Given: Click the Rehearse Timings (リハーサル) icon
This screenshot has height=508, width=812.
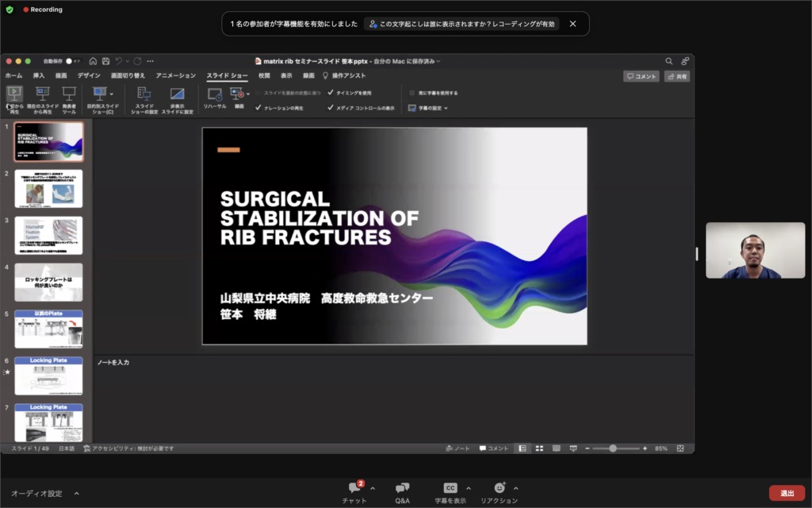Looking at the screenshot, I should coord(214,94).
